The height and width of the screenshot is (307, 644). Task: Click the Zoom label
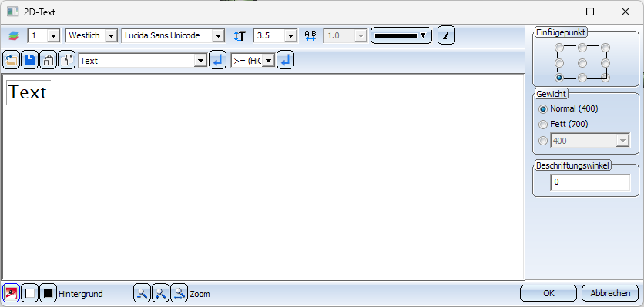(x=200, y=294)
